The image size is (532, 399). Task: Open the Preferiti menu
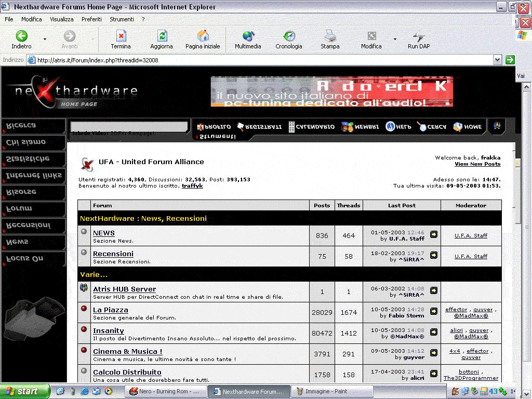[91, 19]
